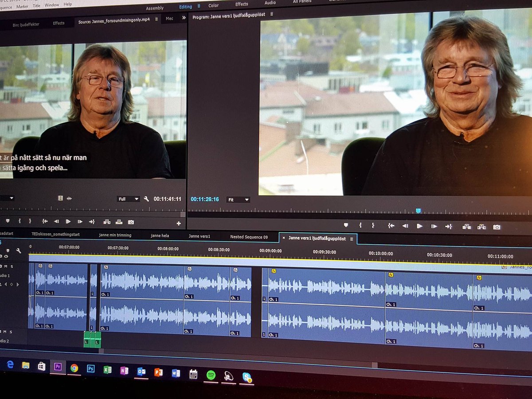Image resolution: width=532 pixels, height=399 pixels.
Task: Export frame from Program monitor camera icon
Action: [x=497, y=227]
